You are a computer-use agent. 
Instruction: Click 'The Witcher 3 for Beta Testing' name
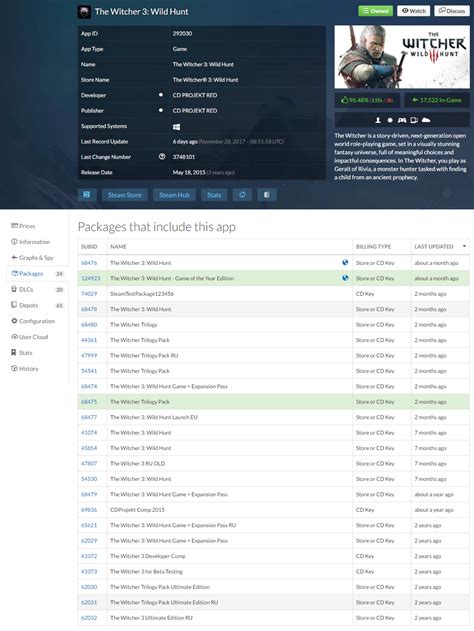[x=146, y=571]
